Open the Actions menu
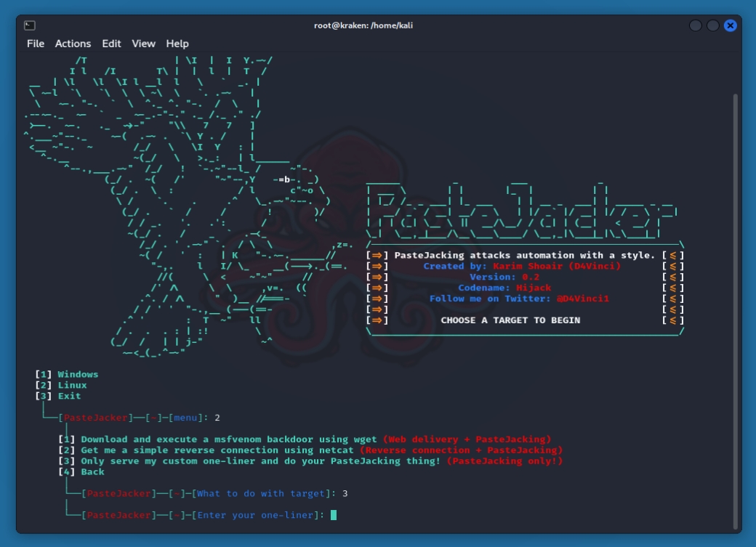Viewport: 756px width, 547px height. (73, 44)
